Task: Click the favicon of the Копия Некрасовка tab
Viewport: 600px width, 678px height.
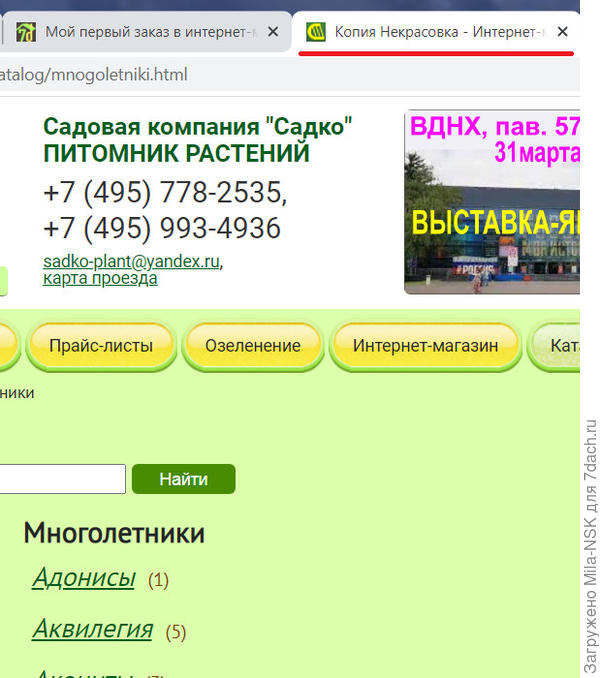Action: [x=316, y=32]
